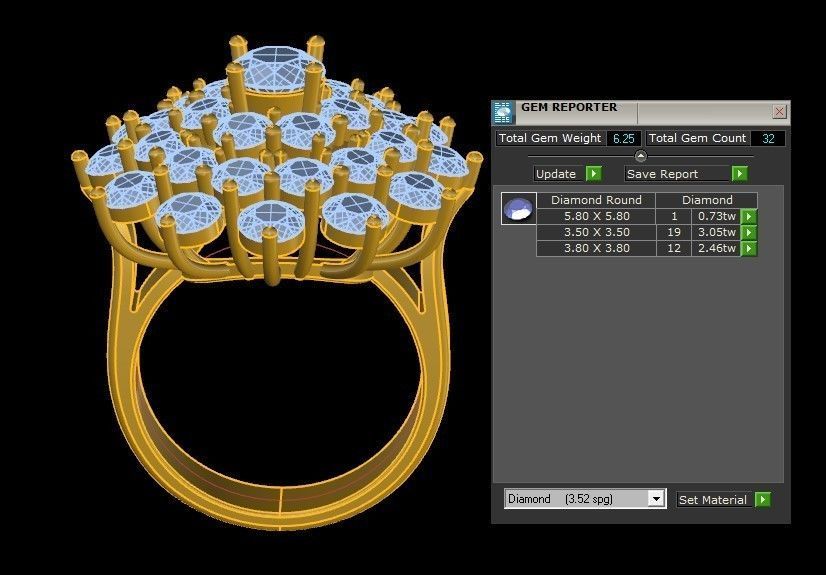The height and width of the screenshot is (575, 826).
Task: Click the 0.73tw weight cell
Action: point(716,216)
